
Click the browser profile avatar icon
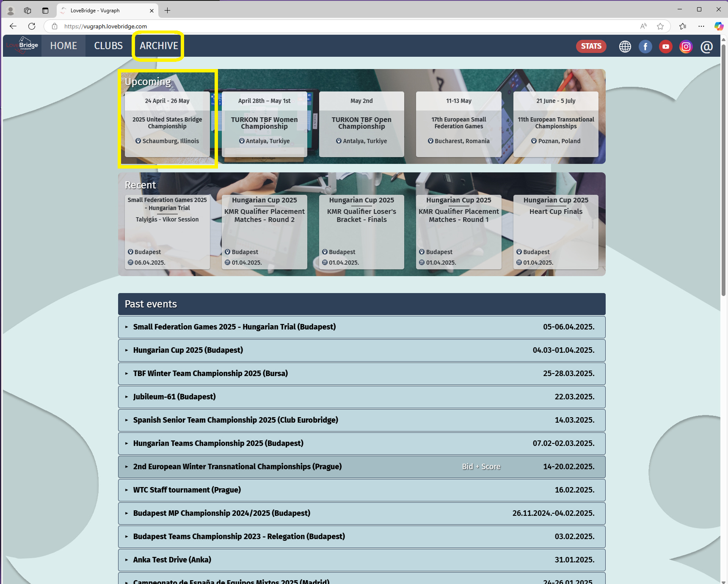11,11
